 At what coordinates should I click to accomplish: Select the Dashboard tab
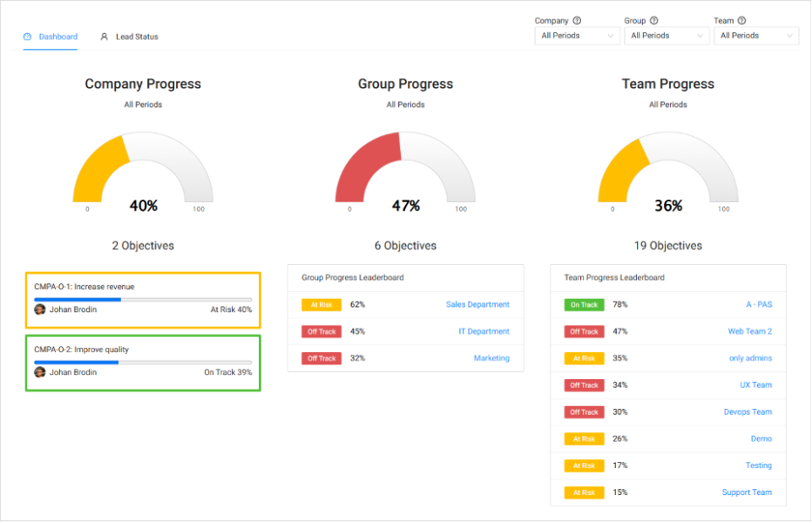tap(58, 37)
